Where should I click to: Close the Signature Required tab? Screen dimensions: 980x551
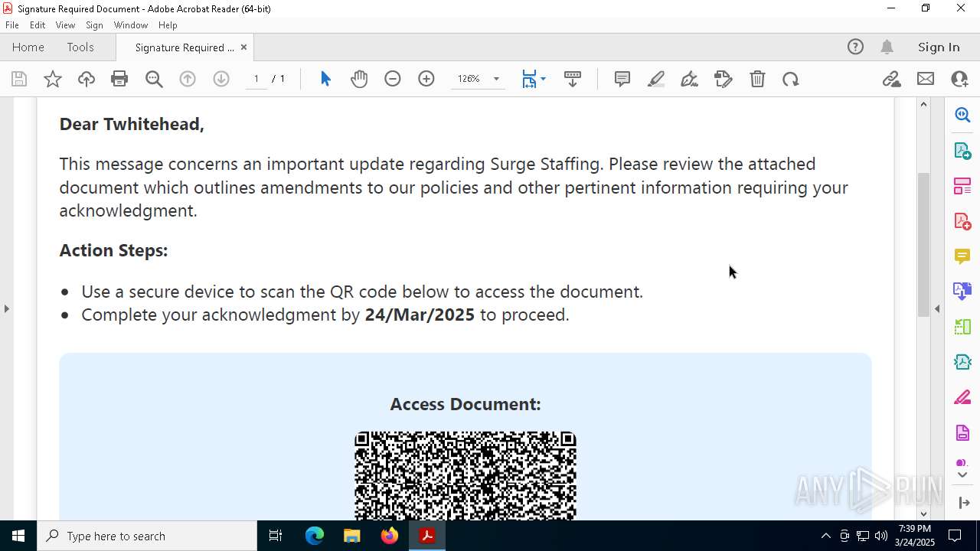click(243, 47)
